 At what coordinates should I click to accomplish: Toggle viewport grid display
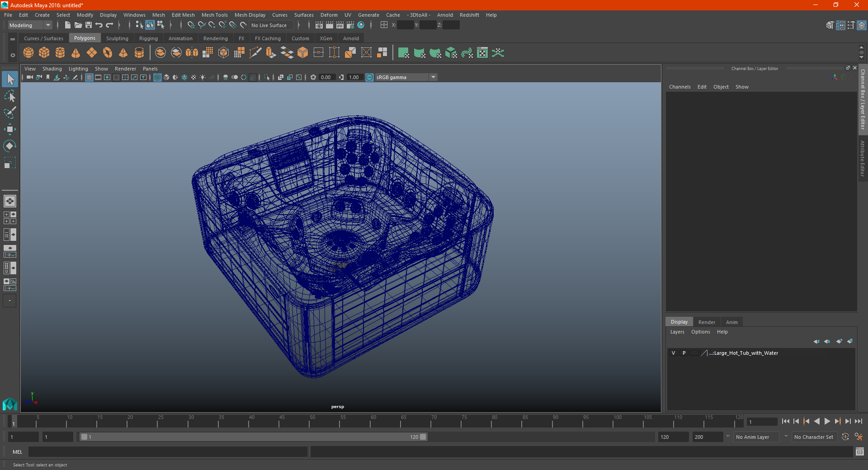point(89,77)
